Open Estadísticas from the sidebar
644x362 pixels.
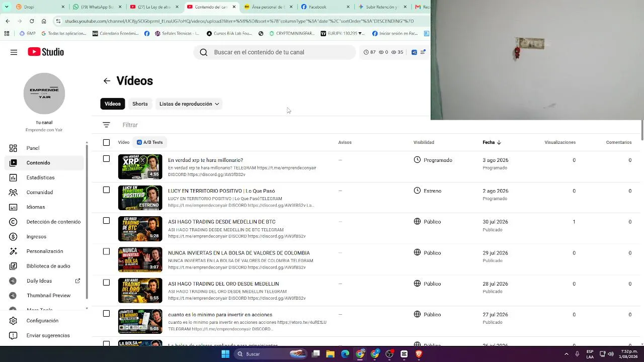click(x=44, y=177)
